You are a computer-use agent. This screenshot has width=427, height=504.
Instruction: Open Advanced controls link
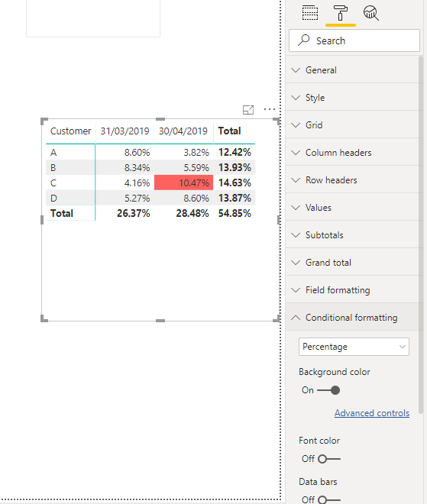(x=372, y=413)
